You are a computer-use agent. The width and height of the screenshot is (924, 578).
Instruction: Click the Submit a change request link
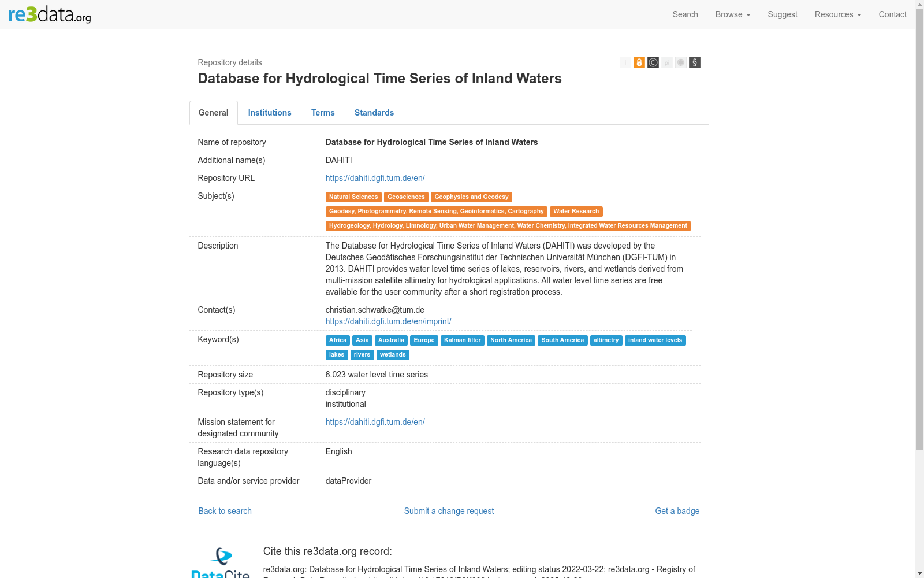449,511
